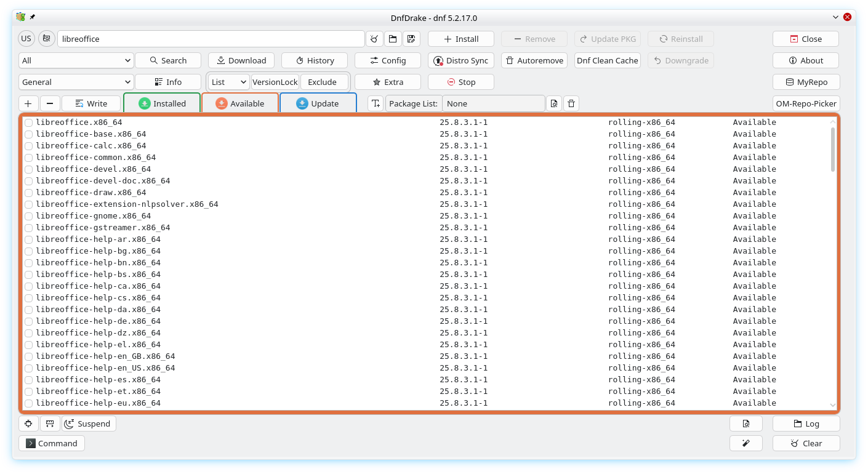Click the Distro Sync button
Screen dimensions: 868x474
click(x=460, y=60)
